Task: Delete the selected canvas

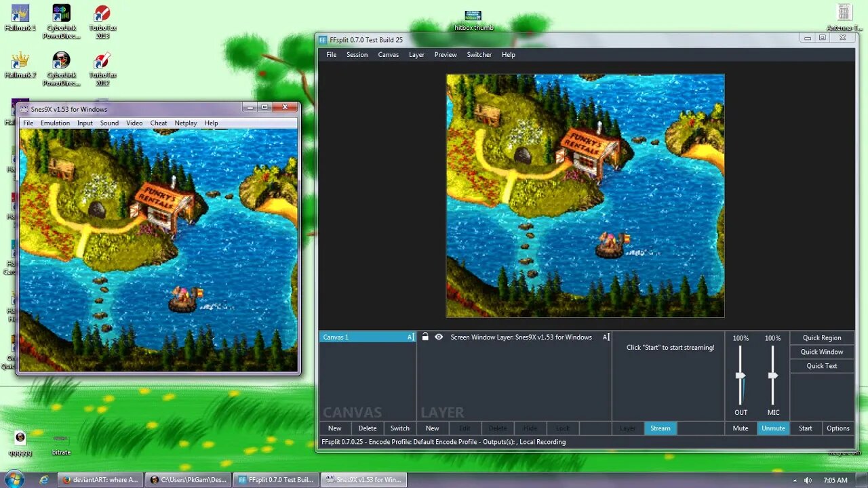Action: point(368,428)
